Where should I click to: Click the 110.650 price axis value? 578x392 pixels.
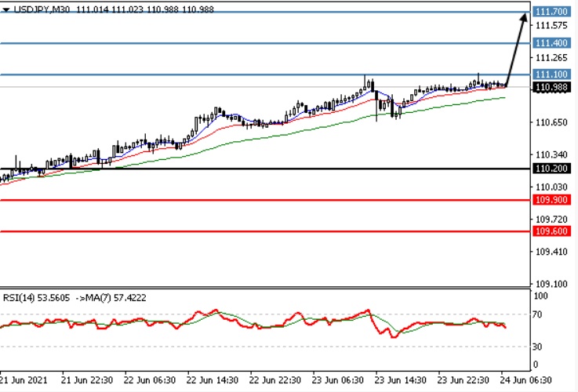[x=551, y=122]
